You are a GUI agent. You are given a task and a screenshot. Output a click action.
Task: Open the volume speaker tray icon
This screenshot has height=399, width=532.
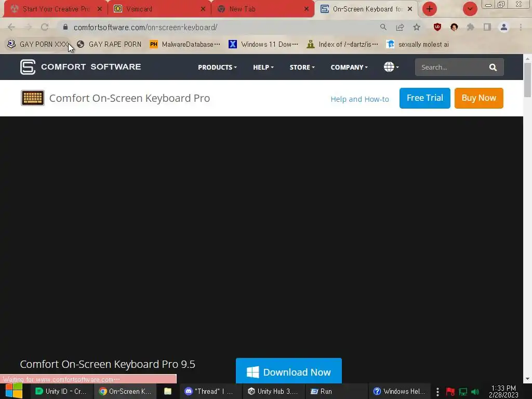475,392
